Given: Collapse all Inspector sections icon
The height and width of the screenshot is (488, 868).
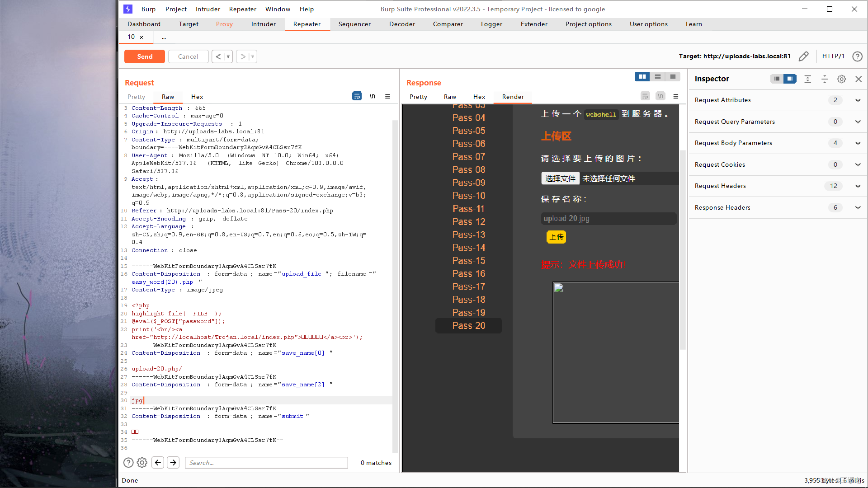Looking at the screenshot, I should (x=825, y=79).
